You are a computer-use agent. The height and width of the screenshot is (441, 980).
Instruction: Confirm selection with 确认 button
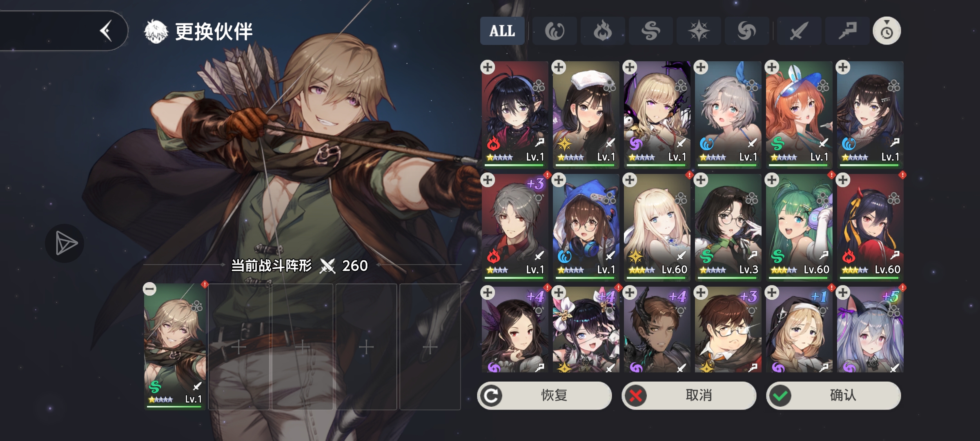(x=833, y=395)
